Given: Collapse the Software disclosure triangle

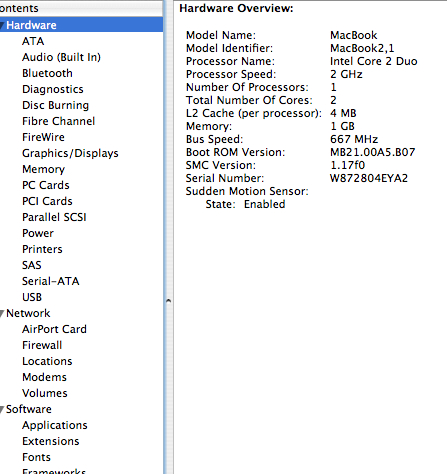Looking at the screenshot, I should tap(2, 409).
